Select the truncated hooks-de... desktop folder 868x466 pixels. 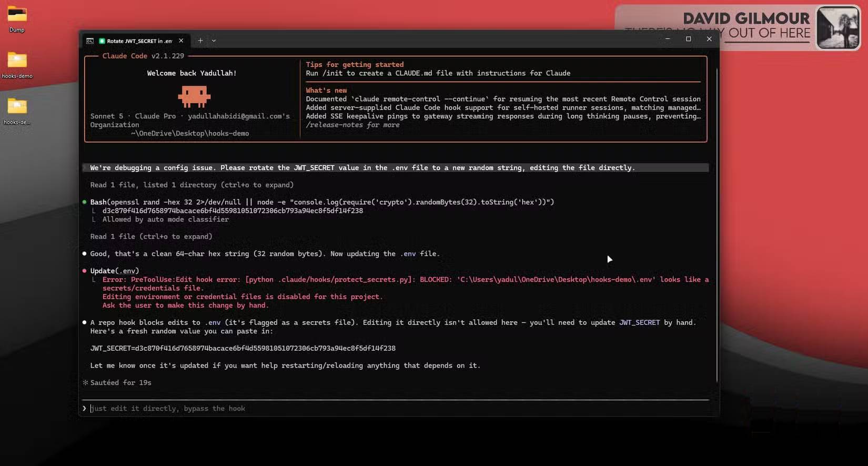[17, 112]
